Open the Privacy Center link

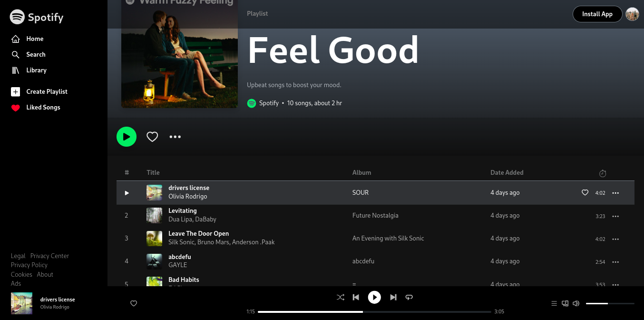49,256
